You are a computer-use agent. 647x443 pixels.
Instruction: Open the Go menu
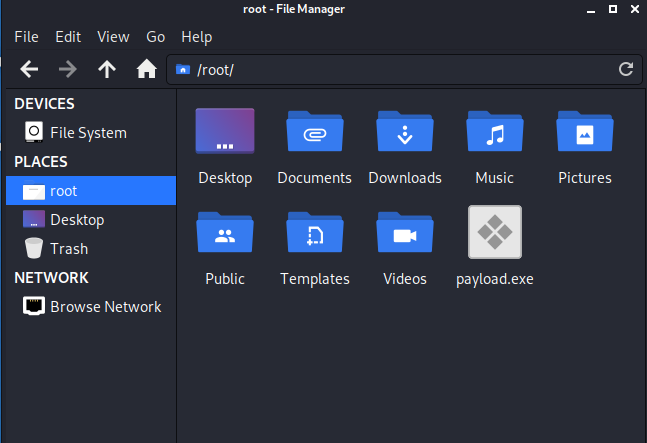pyautogui.click(x=155, y=37)
